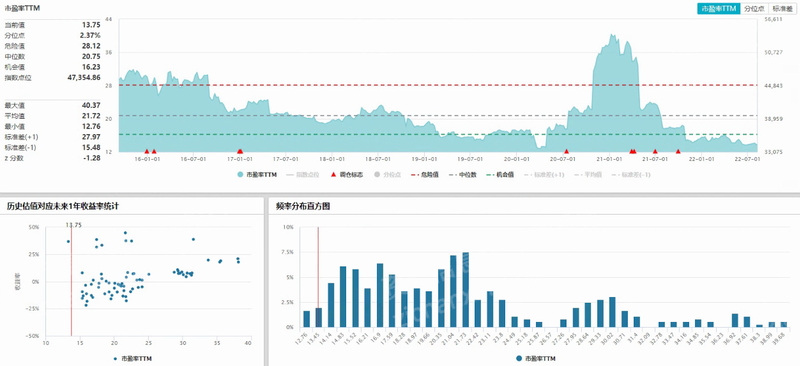Screen dimensions: 800x366
Task: Click the isolated scatter dot left of red line
Action: coord(68,241)
